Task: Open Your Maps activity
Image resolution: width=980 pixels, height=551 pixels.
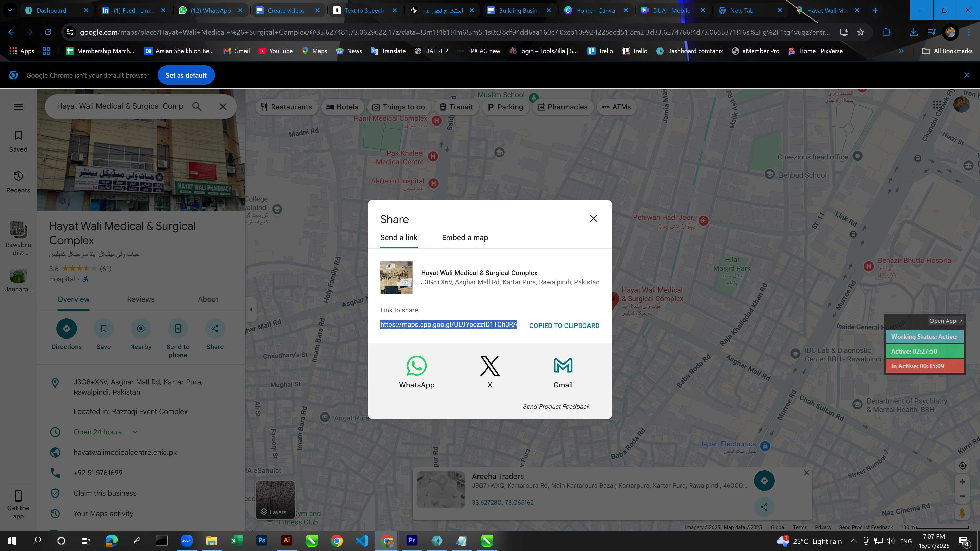Action: click(103, 514)
